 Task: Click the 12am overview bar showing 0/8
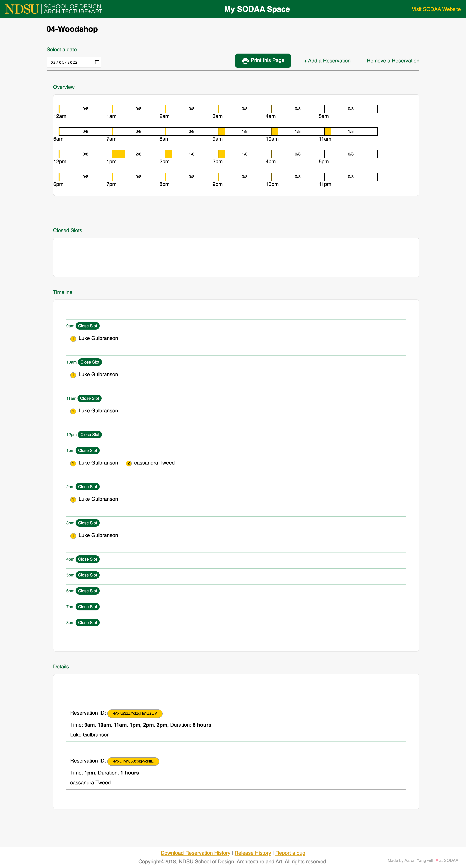click(85, 109)
